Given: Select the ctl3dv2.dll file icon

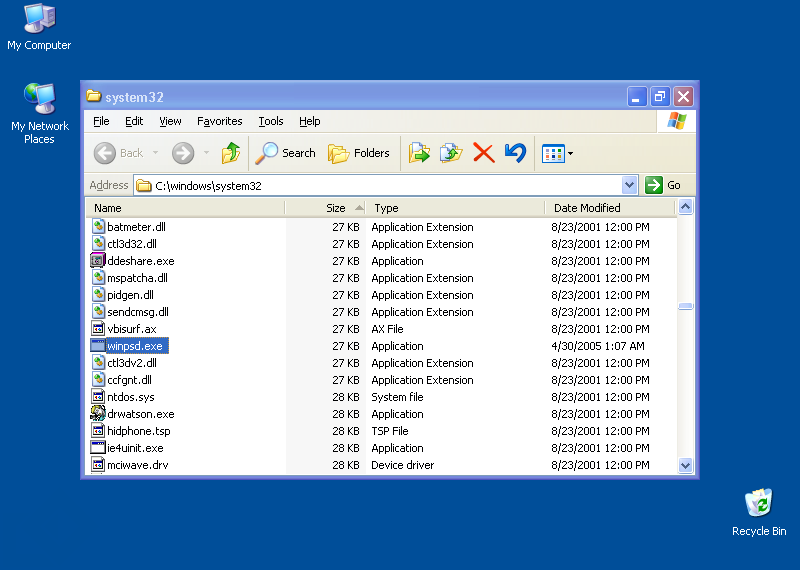Looking at the screenshot, I should (98, 362).
